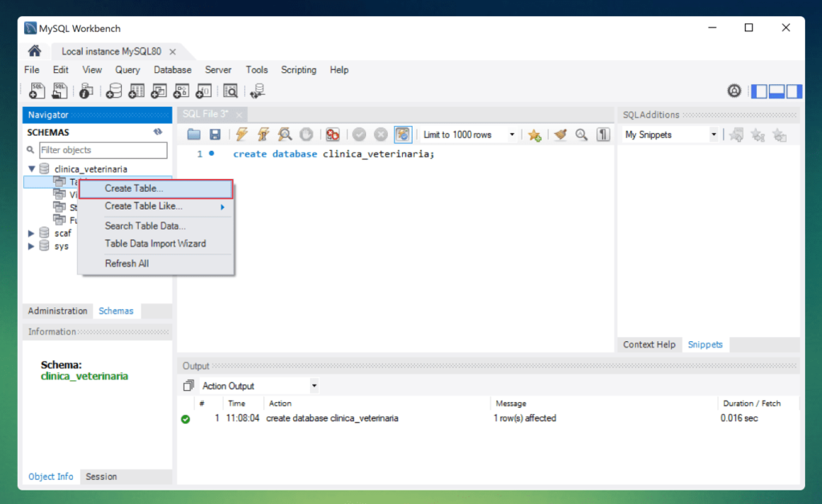Create a new view toolbar icon
The height and width of the screenshot is (504, 822).
pyautogui.click(x=158, y=91)
